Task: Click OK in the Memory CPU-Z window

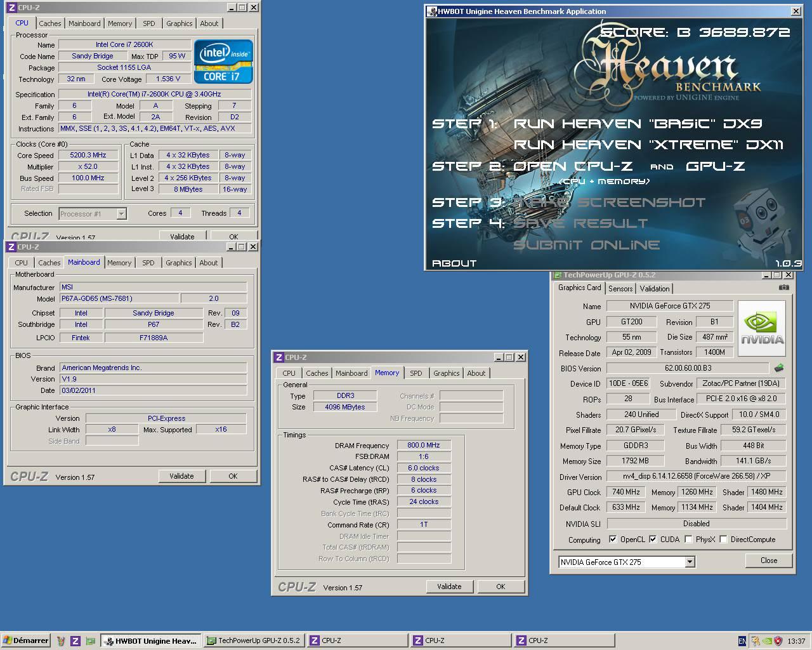Action: click(x=501, y=587)
